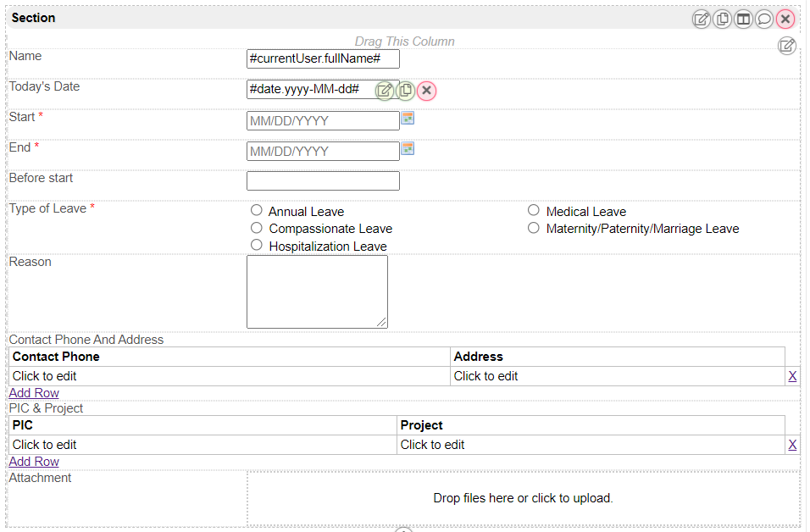Click the Section comment bubble icon
The height and width of the screenshot is (532, 810).
tap(764, 19)
